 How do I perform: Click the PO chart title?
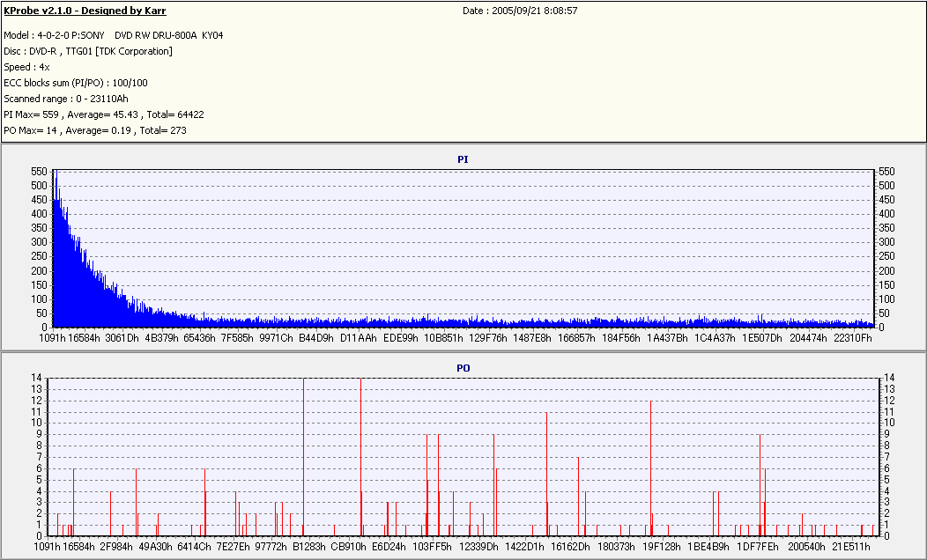click(x=463, y=368)
